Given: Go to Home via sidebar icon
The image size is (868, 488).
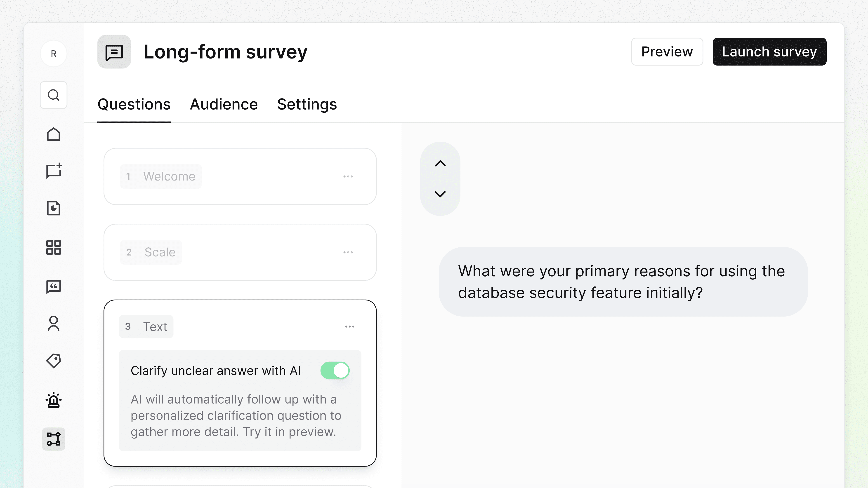Looking at the screenshot, I should 53,134.
